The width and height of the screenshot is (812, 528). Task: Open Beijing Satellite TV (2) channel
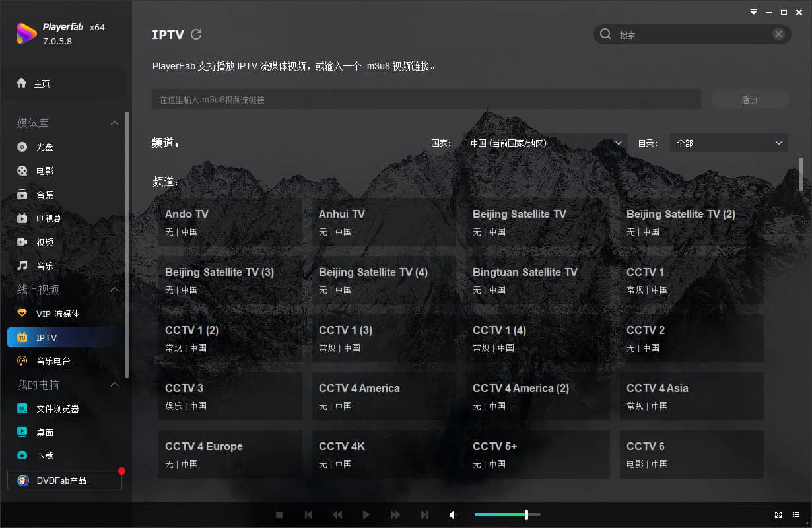click(692, 222)
